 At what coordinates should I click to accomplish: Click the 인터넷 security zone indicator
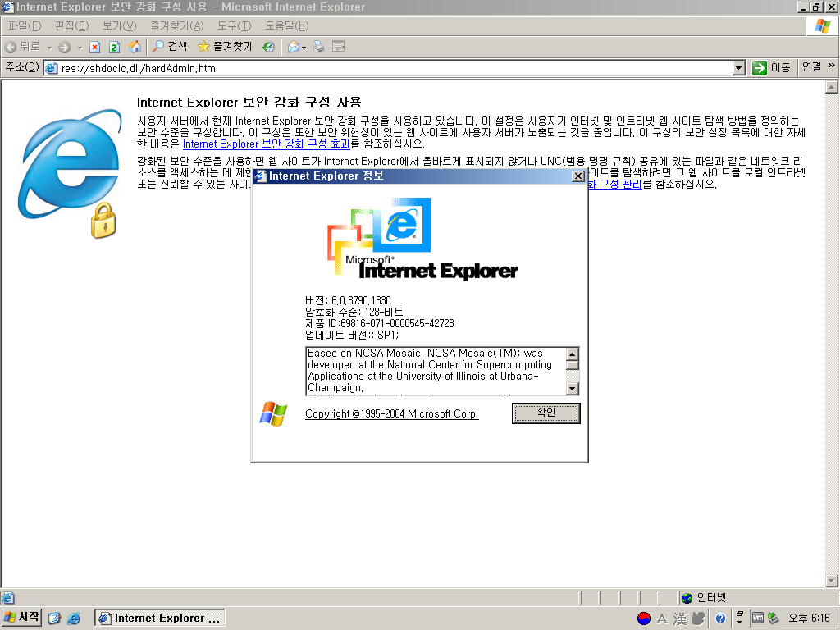[703, 598]
